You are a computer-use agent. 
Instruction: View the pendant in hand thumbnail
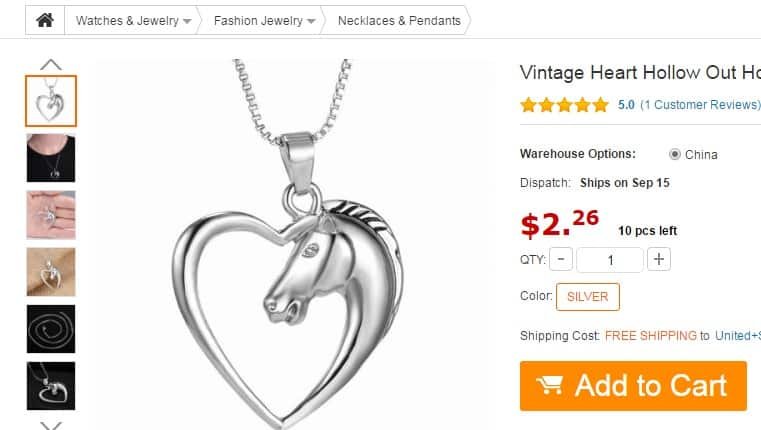coord(51,215)
